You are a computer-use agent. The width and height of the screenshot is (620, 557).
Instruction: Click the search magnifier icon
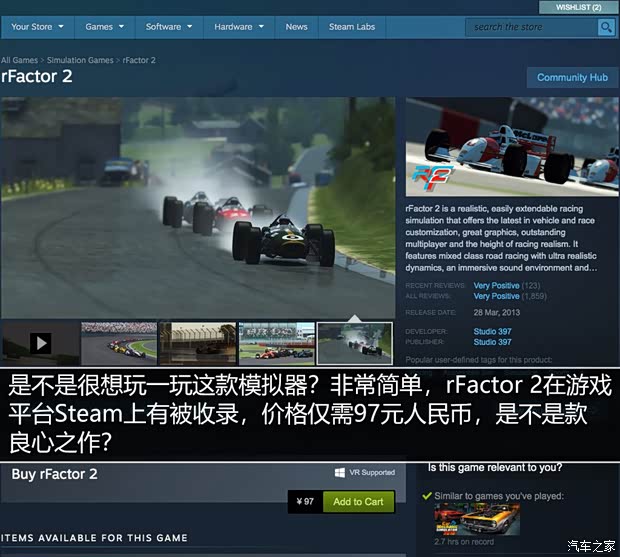(606, 27)
